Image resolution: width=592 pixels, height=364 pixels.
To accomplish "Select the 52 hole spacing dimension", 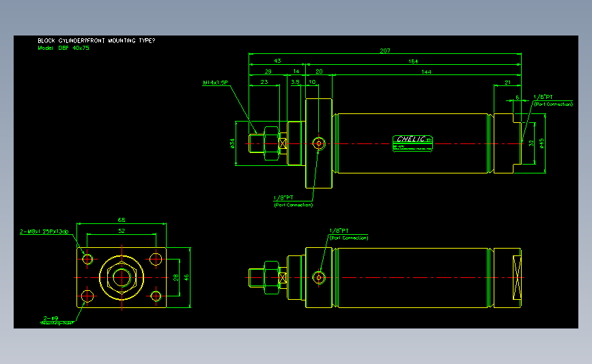I will pyautogui.click(x=122, y=231).
